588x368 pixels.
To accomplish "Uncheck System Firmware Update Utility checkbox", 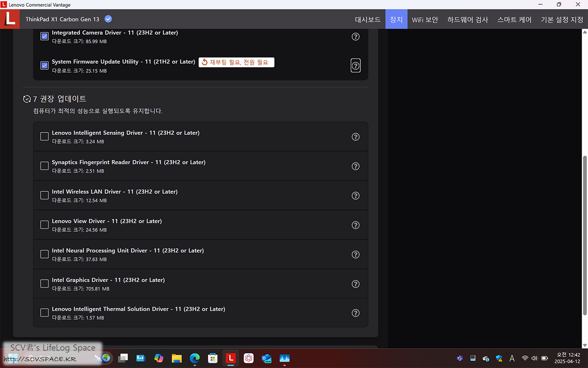I will (x=45, y=66).
